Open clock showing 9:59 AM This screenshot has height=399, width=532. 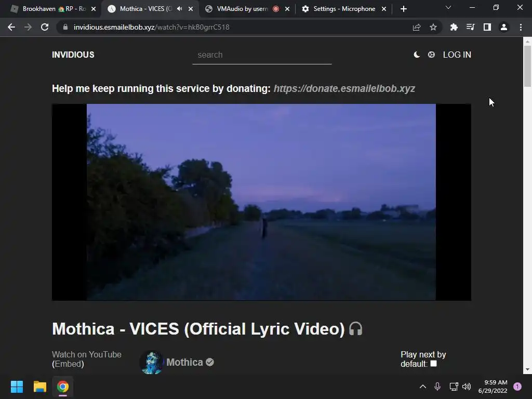(493, 387)
